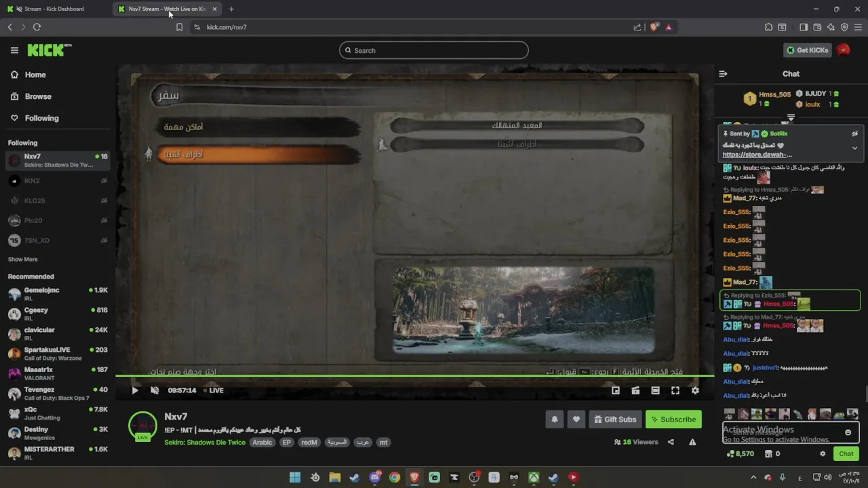Screen dimensions: 868x488
Task: Open a new browser tab
Action: point(231,9)
